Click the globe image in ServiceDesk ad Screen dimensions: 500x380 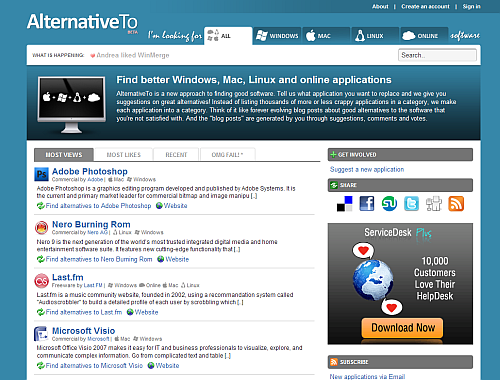tap(373, 280)
